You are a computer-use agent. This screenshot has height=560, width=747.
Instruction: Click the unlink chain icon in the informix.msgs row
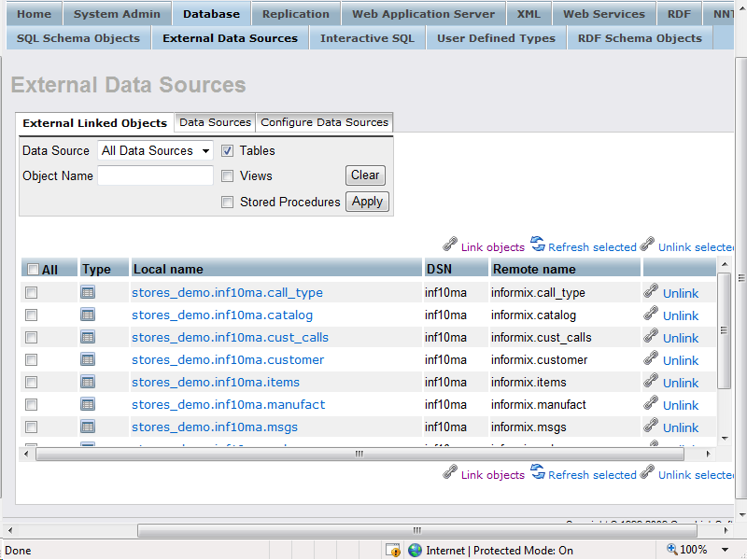pos(651,426)
